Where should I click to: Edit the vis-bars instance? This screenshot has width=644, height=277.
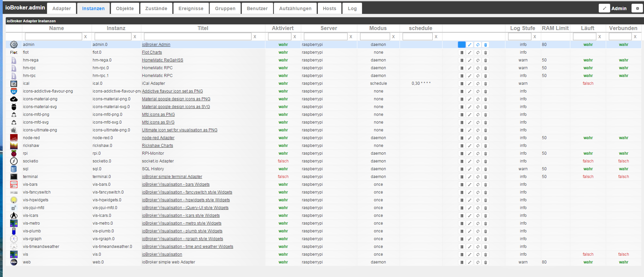point(470,184)
